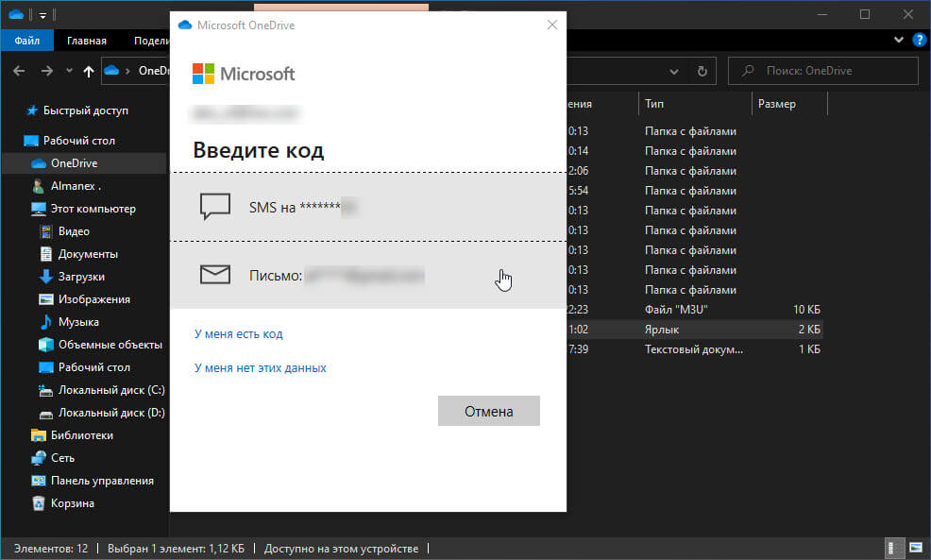This screenshot has width=931, height=560.
Task: Refresh the OneDrive folder view
Action: point(702,71)
